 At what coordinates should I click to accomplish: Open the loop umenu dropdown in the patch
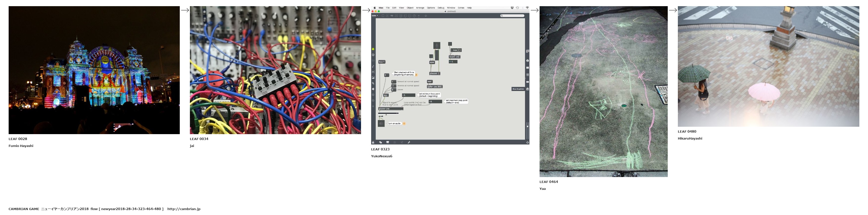pyautogui.click(x=454, y=50)
